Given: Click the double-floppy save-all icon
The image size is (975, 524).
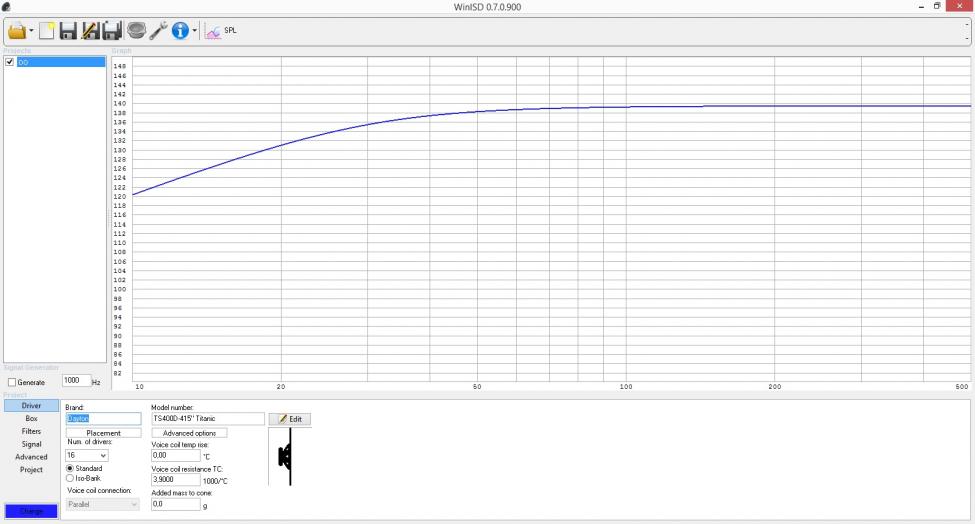Looking at the screenshot, I should pos(113,30).
